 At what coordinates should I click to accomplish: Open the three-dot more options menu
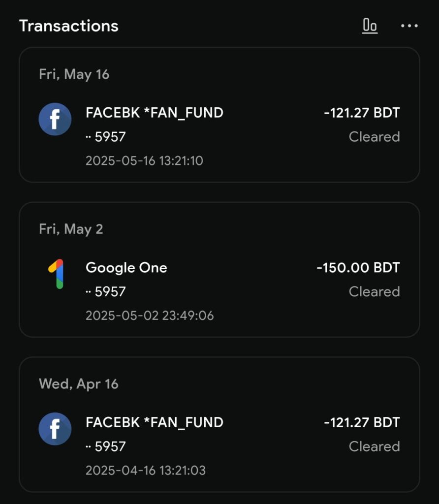coord(409,26)
